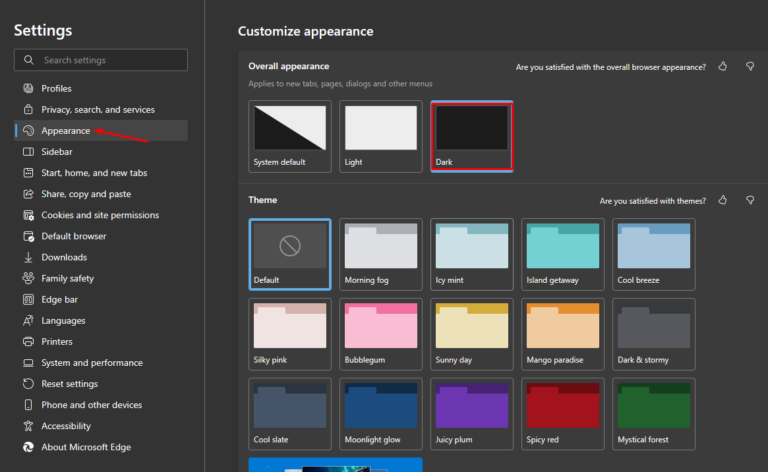Click the Sidebar panel icon

[28, 151]
